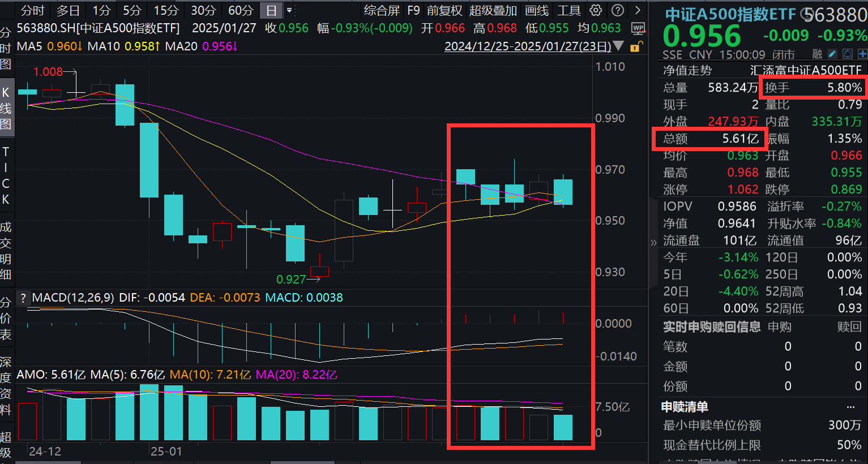
Task: Toggle the date range lock icon
Action: [636, 46]
